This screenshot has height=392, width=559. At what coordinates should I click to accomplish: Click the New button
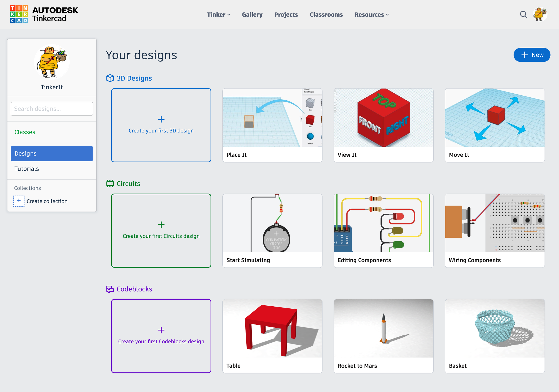pyautogui.click(x=532, y=55)
